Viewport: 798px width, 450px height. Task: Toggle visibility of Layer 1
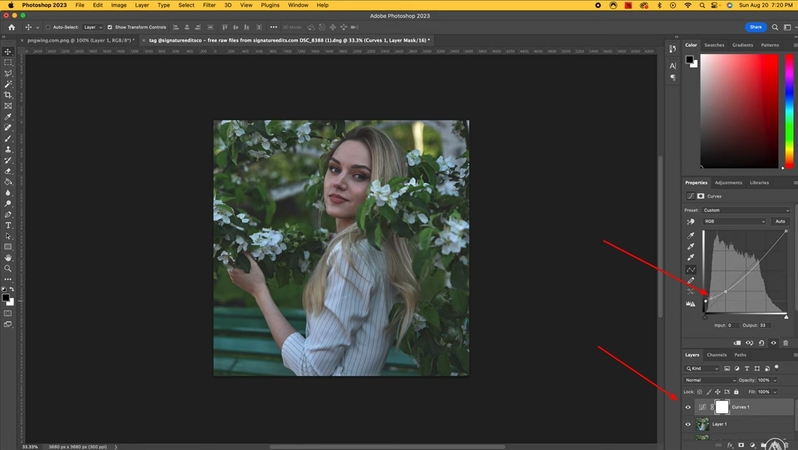pos(688,424)
